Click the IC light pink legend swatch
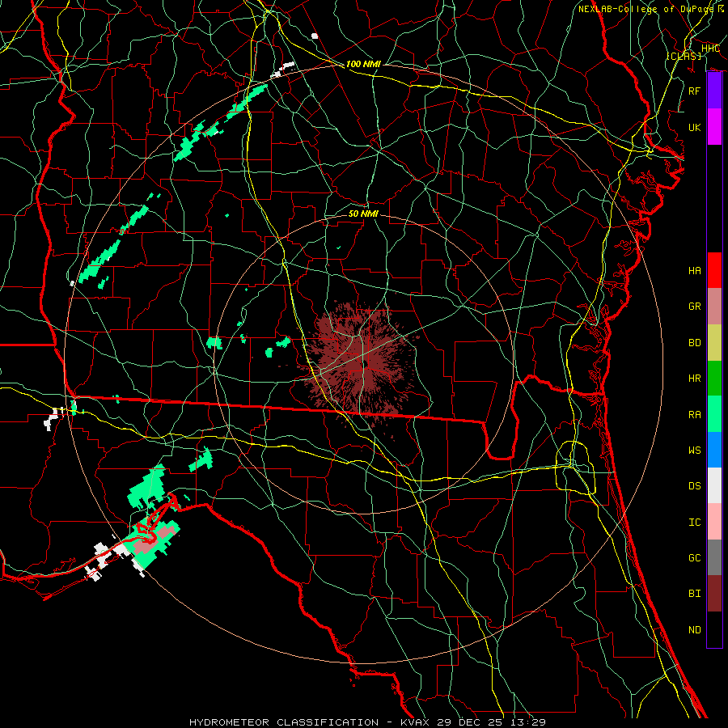The height and width of the screenshot is (728, 728). point(714,522)
